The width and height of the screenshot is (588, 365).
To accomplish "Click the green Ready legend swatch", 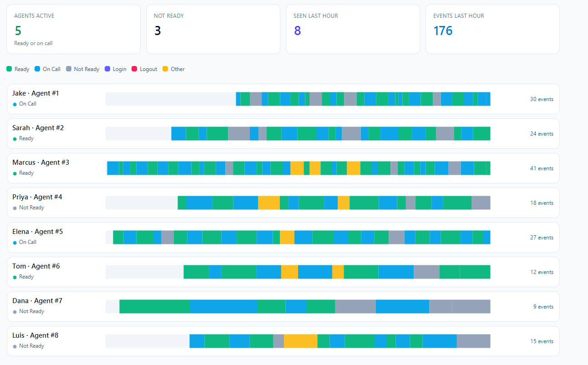I will (9, 69).
